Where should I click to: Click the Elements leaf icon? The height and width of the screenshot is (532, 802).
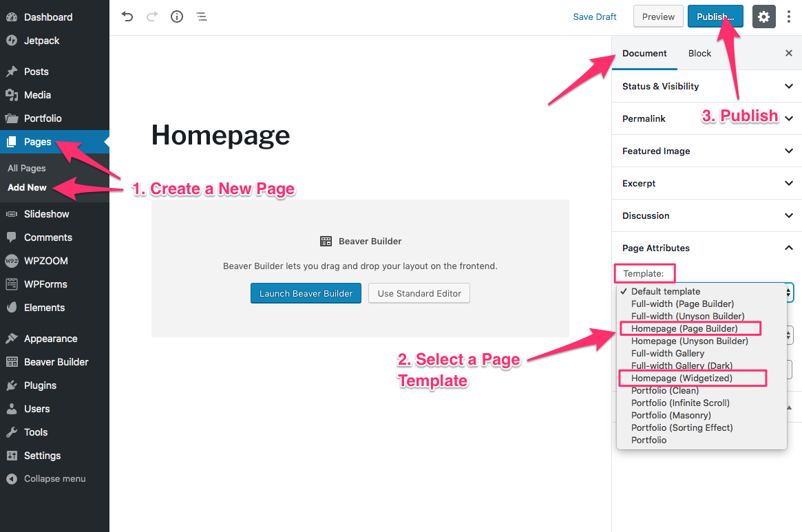coord(12,308)
